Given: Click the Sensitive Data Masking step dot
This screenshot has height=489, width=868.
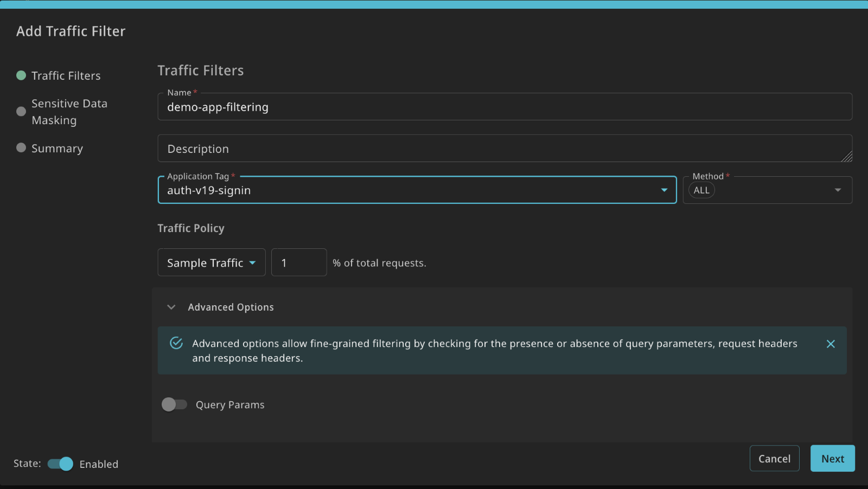Looking at the screenshot, I should (x=21, y=111).
